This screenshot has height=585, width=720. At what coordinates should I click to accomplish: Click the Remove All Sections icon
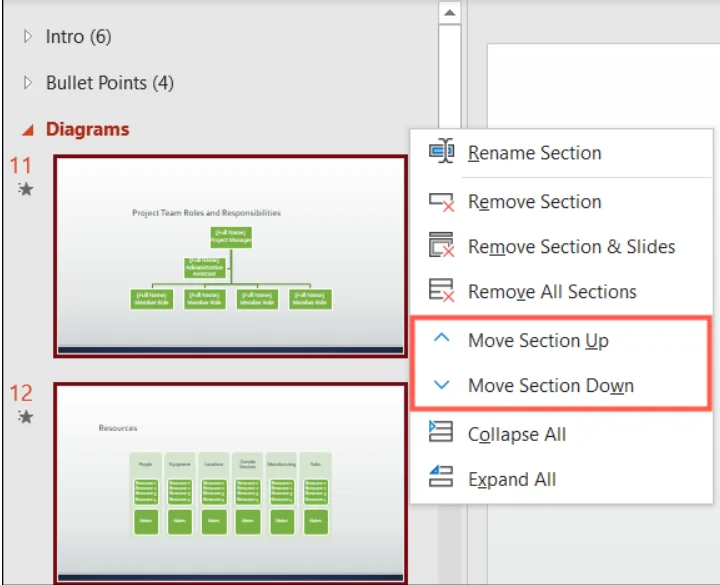[441, 290]
